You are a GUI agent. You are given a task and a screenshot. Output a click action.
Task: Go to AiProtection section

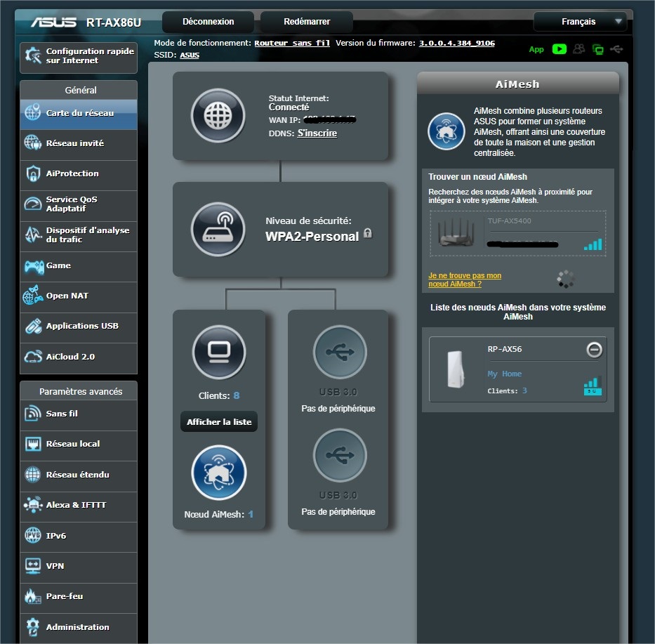(x=79, y=175)
